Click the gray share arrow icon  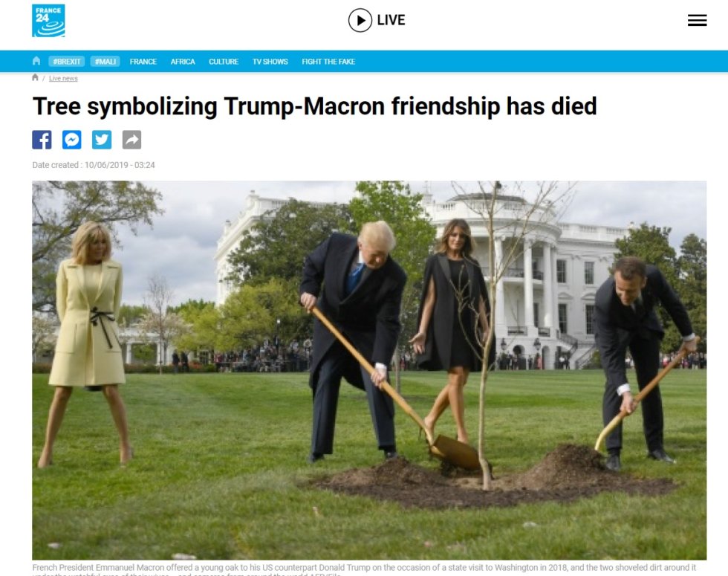pyautogui.click(x=132, y=140)
